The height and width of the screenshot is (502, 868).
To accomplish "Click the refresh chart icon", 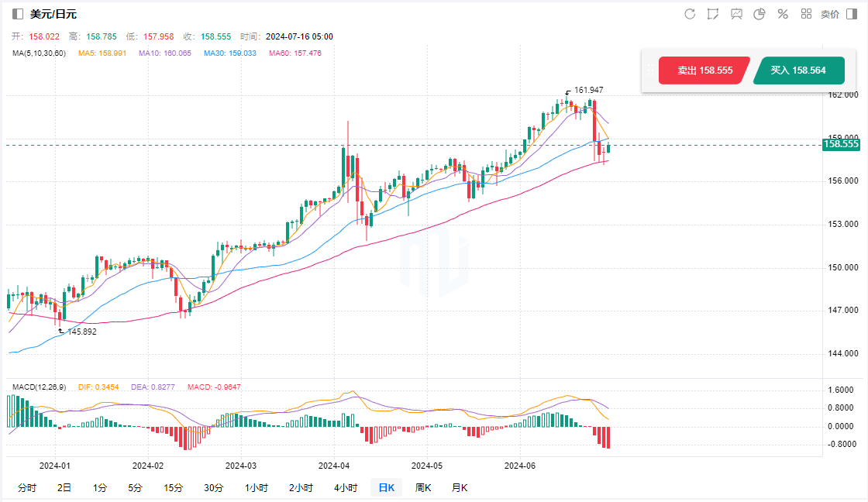I will 690,14.
